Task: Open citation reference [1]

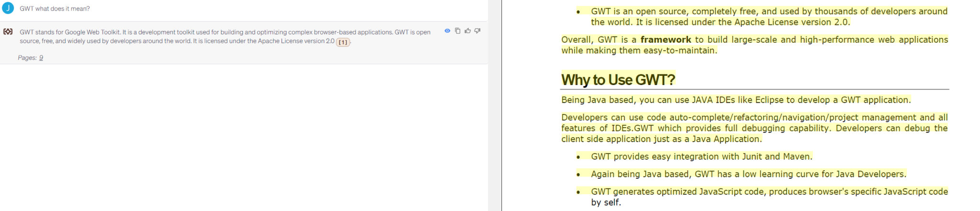Action: pos(343,42)
